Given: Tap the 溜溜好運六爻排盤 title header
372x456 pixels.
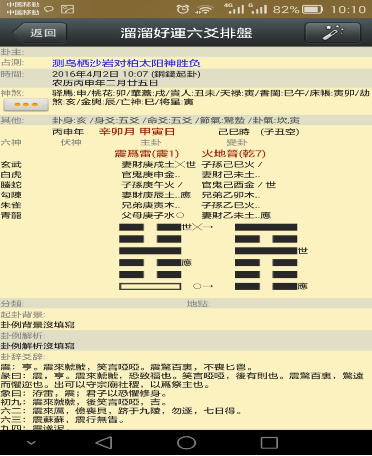Looking at the screenshot, I should (186, 33).
